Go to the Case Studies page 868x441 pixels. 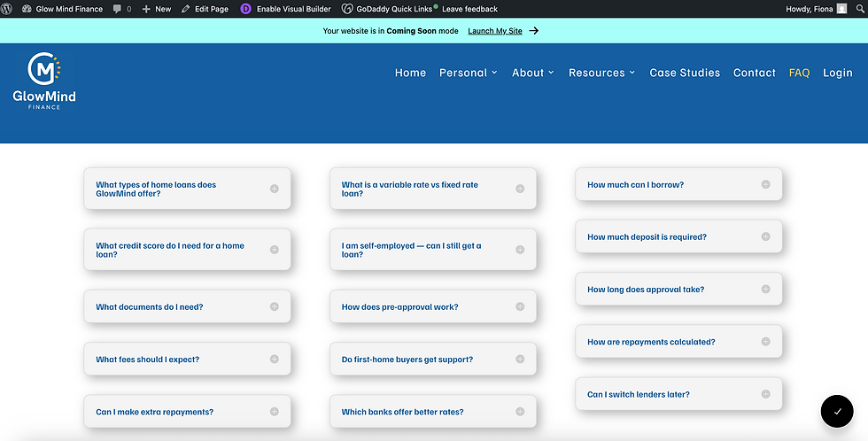(685, 73)
